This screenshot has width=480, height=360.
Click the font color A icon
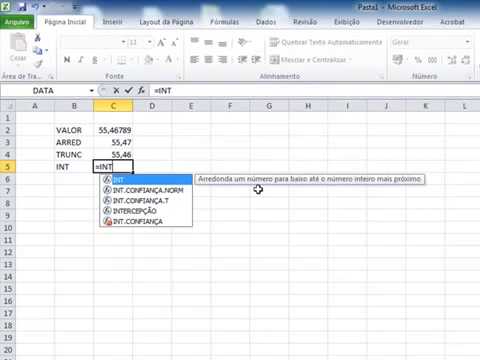pos(169,60)
